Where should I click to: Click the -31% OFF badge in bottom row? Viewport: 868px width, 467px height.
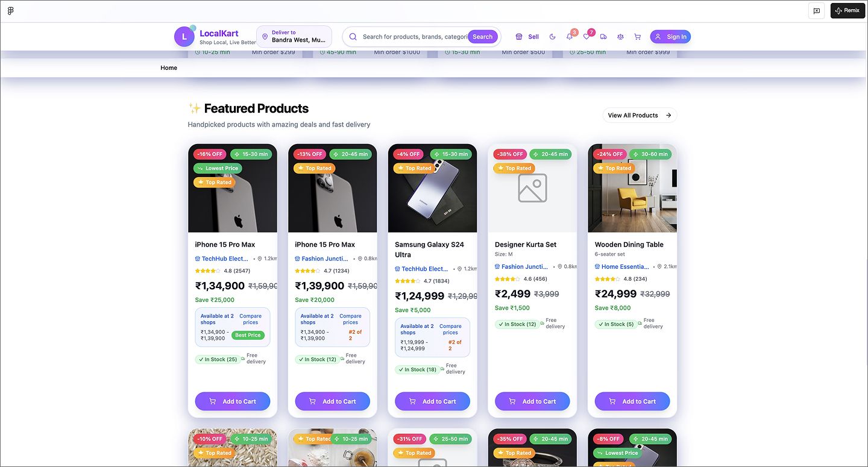coord(410,439)
